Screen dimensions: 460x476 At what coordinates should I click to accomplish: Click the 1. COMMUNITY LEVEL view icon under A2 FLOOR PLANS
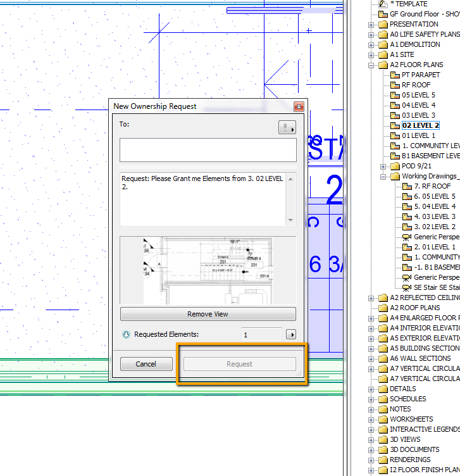point(395,146)
